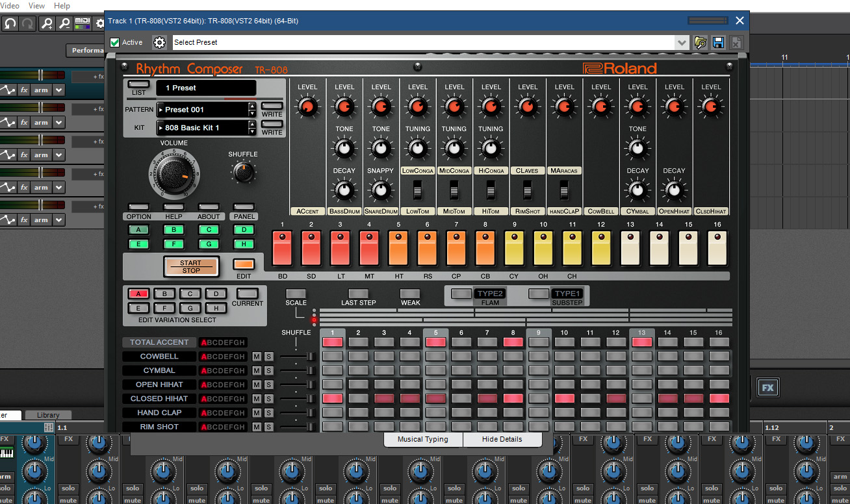The width and height of the screenshot is (850, 504).
Task: Click the red EDIT indicator button
Action: (x=244, y=264)
